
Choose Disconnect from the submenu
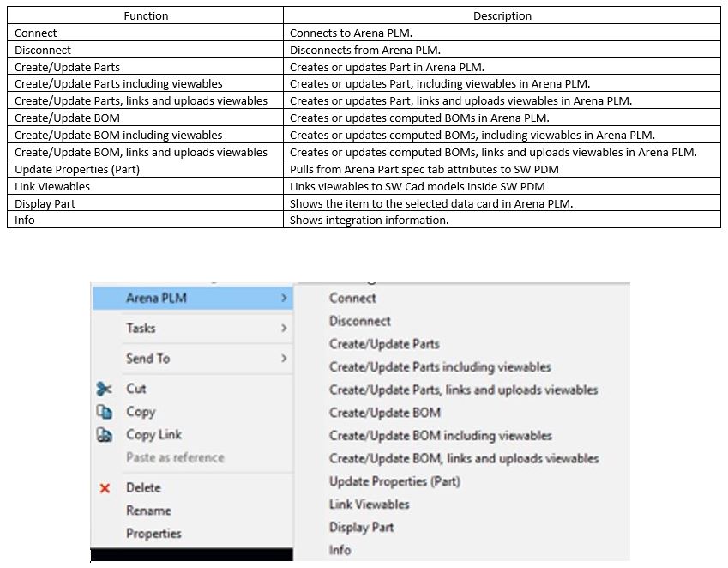(359, 321)
